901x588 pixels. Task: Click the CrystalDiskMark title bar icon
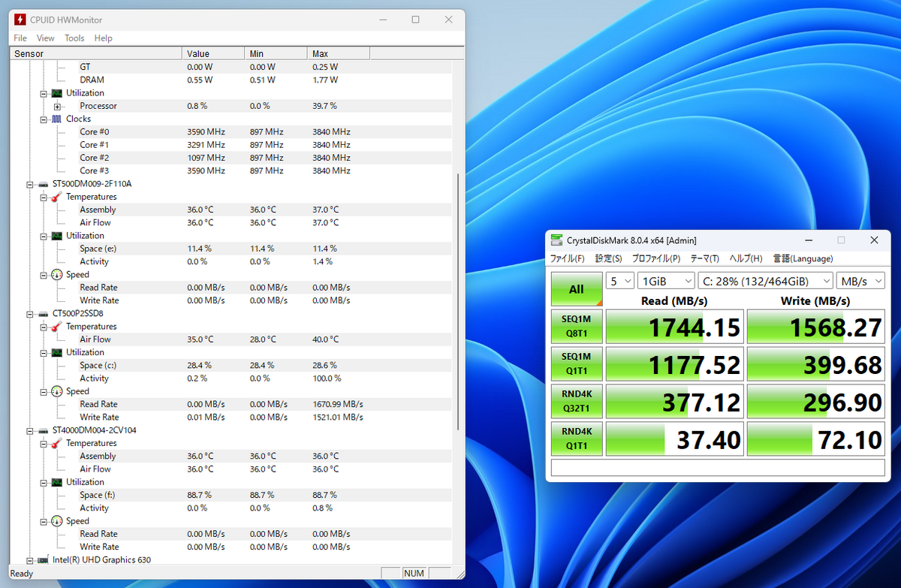pyautogui.click(x=556, y=240)
